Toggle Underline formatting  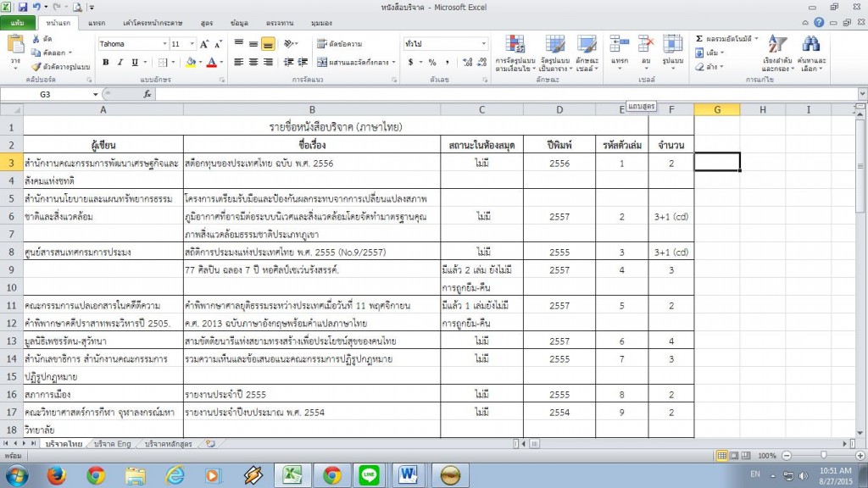tap(135, 63)
